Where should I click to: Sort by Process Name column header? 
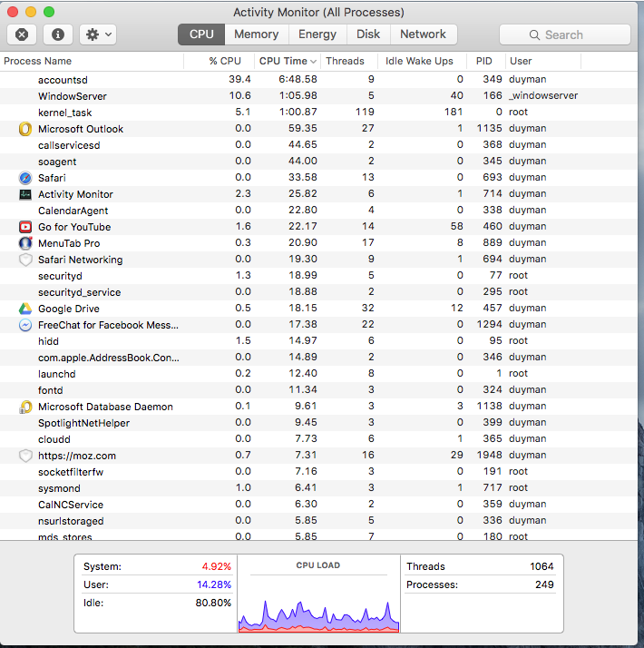click(93, 61)
